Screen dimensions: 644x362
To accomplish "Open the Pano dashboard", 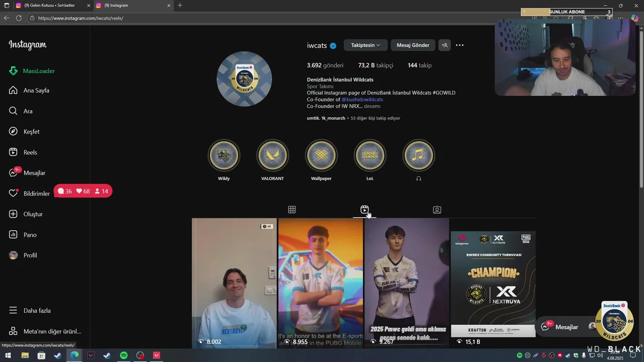I will pyautogui.click(x=23, y=235).
